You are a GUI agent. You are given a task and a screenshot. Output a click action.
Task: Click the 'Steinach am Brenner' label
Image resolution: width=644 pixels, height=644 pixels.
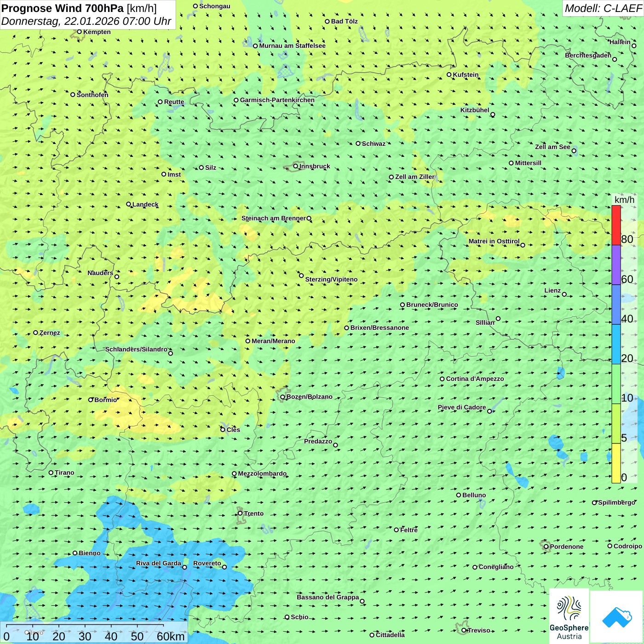coord(274,218)
